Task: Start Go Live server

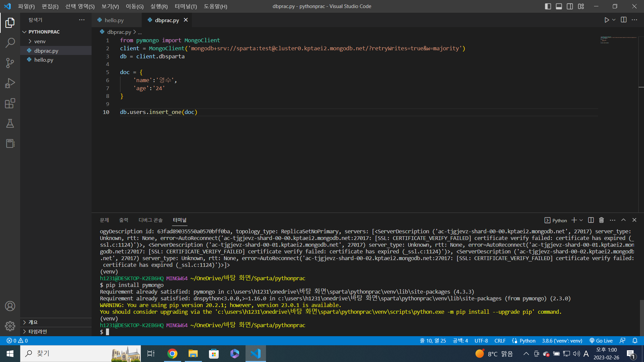Action: pyautogui.click(x=601, y=341)
